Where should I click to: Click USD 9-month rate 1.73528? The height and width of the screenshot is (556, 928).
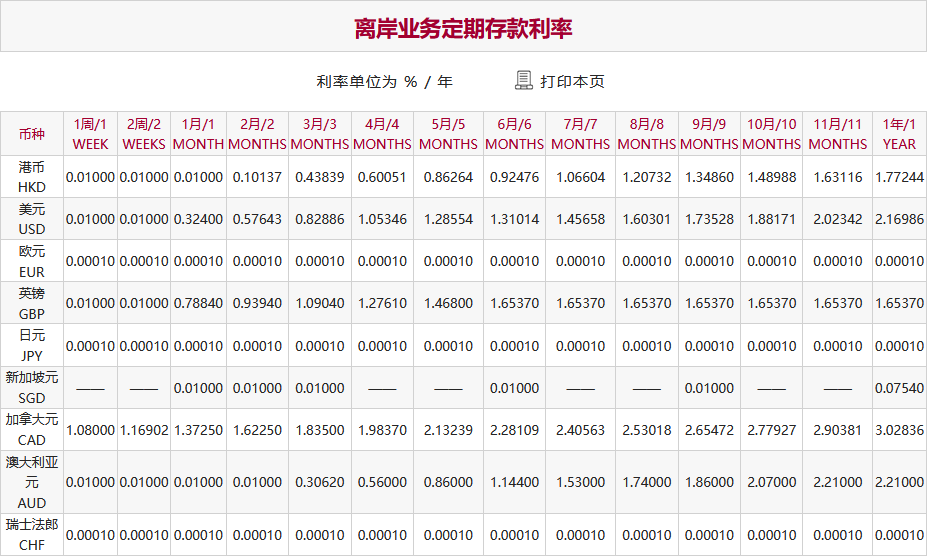(709, 219)
